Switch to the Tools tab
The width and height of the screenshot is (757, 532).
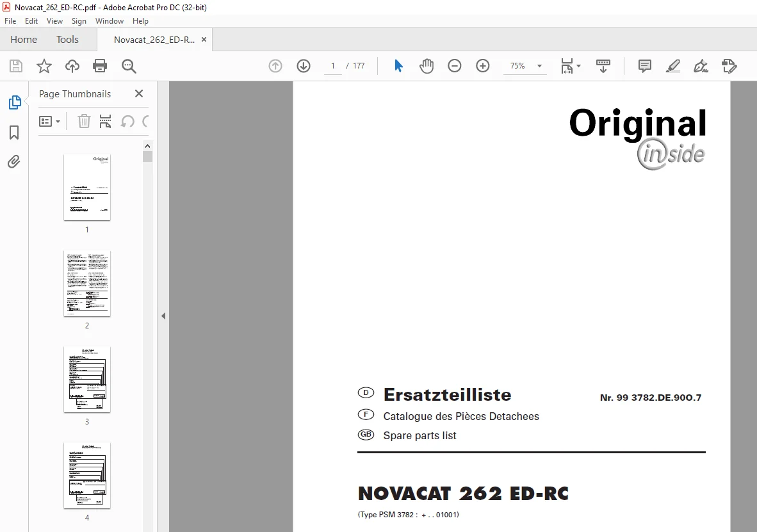pos(67,40)
